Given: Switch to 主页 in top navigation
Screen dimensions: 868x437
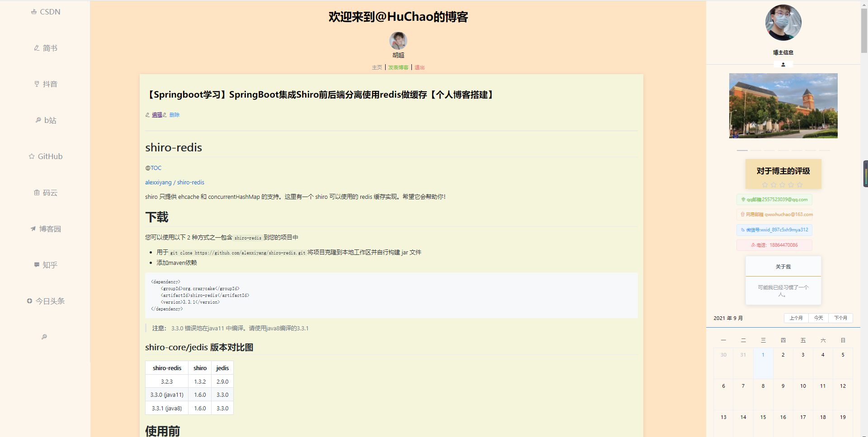Looking at the screenshot, I should (x=377, y=67).
